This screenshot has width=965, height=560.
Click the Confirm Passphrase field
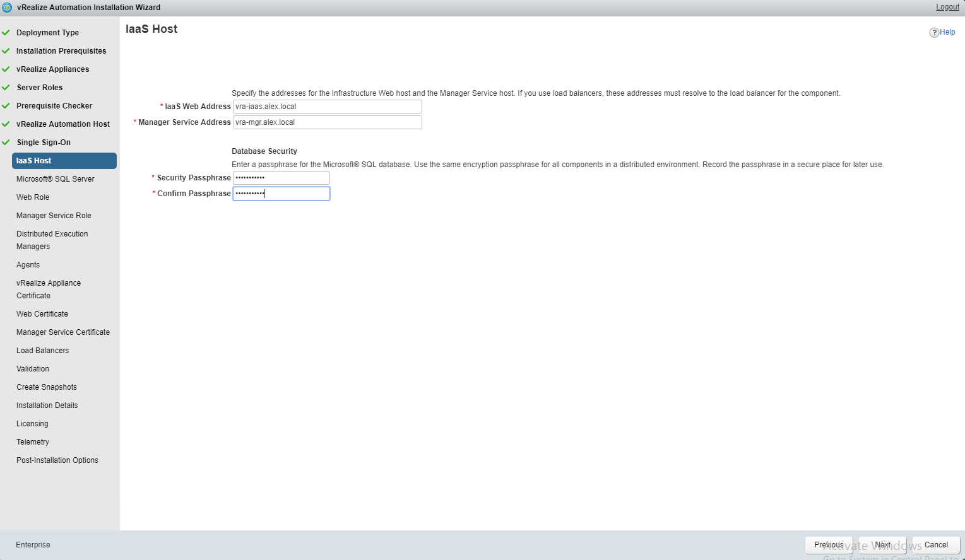point(281,194)
